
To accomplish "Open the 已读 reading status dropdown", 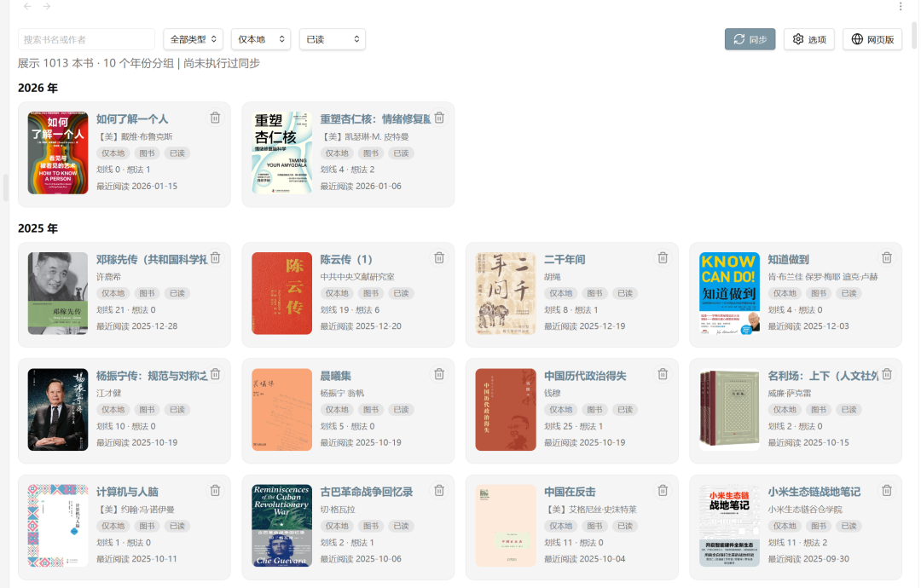I will pos(333,39).
